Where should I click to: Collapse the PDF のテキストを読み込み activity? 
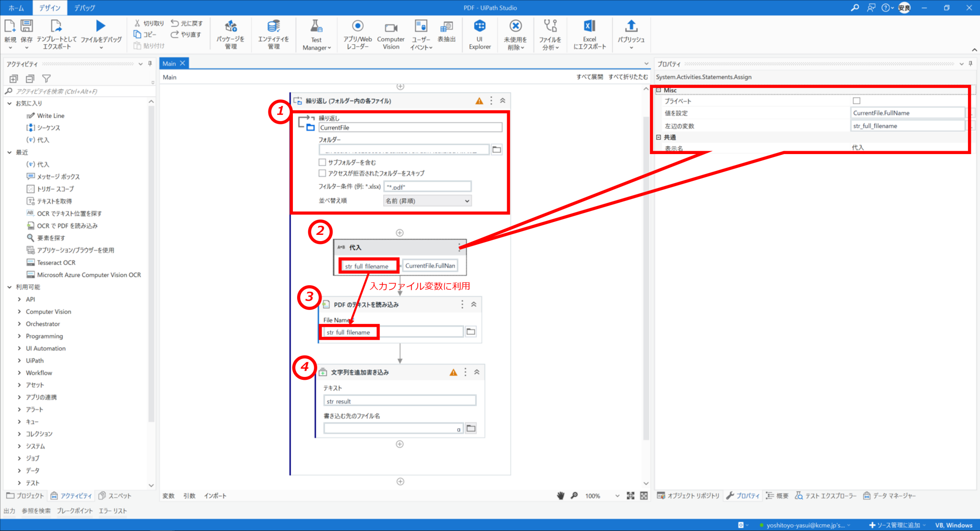(x=474, y=304)
